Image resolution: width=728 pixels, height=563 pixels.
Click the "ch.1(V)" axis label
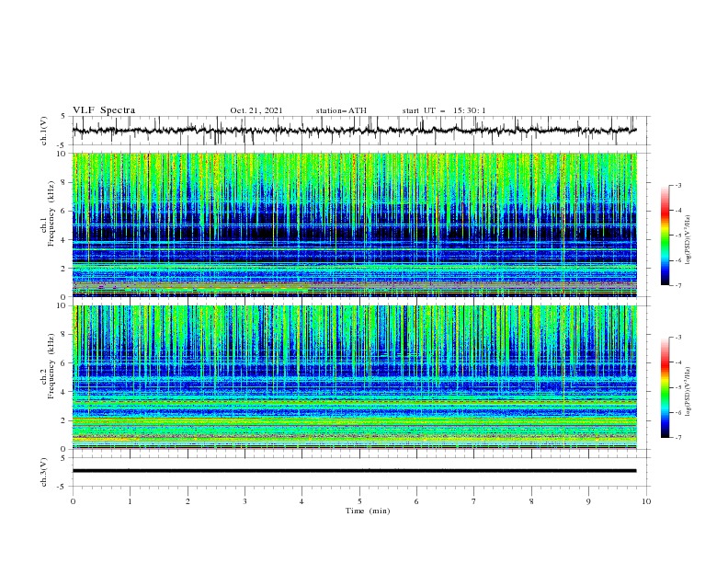click(x=44, y=131)
